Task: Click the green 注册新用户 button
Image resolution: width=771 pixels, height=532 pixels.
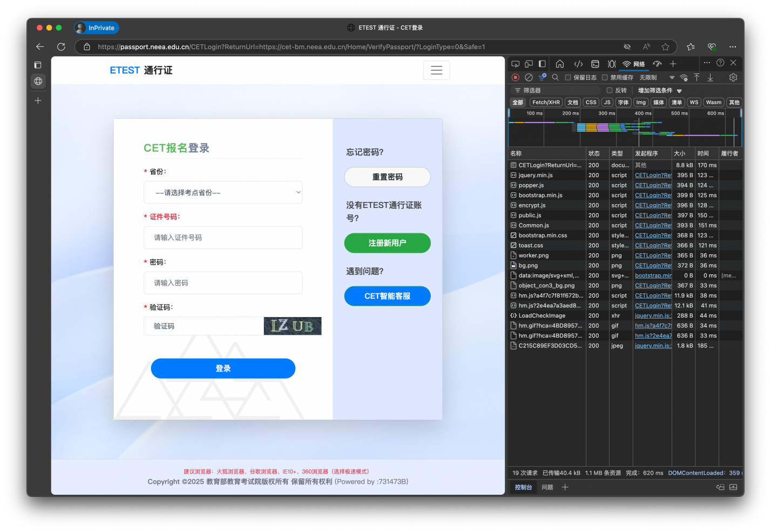Action: tap(387, 243)
